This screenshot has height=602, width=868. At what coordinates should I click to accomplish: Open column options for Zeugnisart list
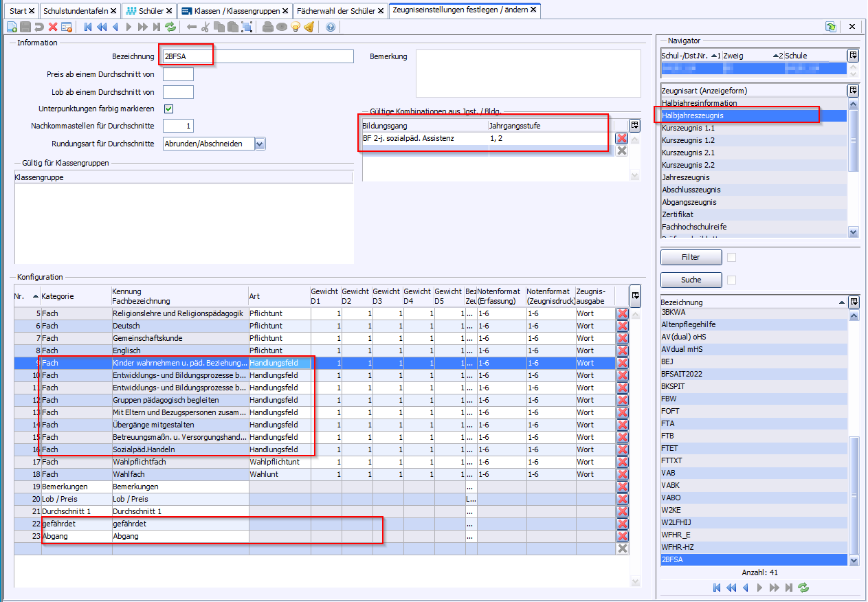[x=853, y=90]
